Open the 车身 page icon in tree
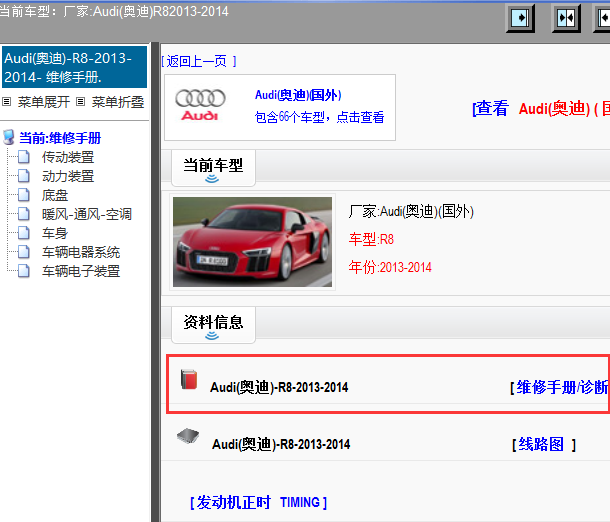 [24, 233]
